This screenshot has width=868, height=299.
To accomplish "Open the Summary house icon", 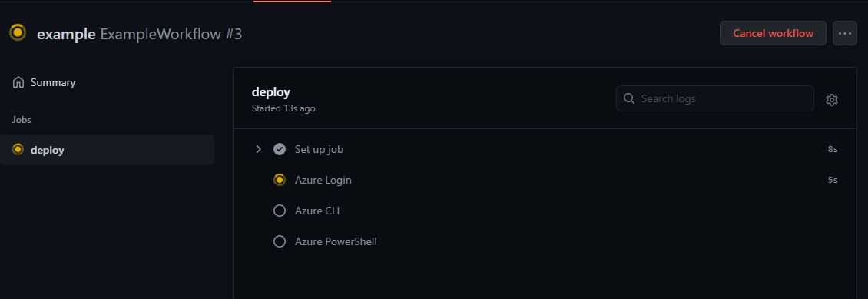I will pos(18,82).
